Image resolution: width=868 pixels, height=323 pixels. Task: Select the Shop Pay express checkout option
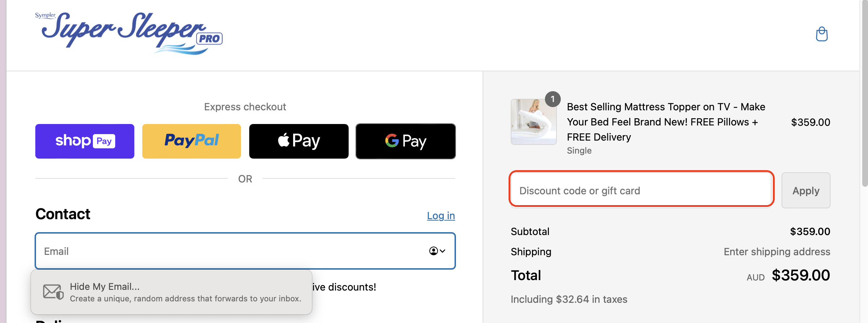pyautogui.click(x=84, y=141)
